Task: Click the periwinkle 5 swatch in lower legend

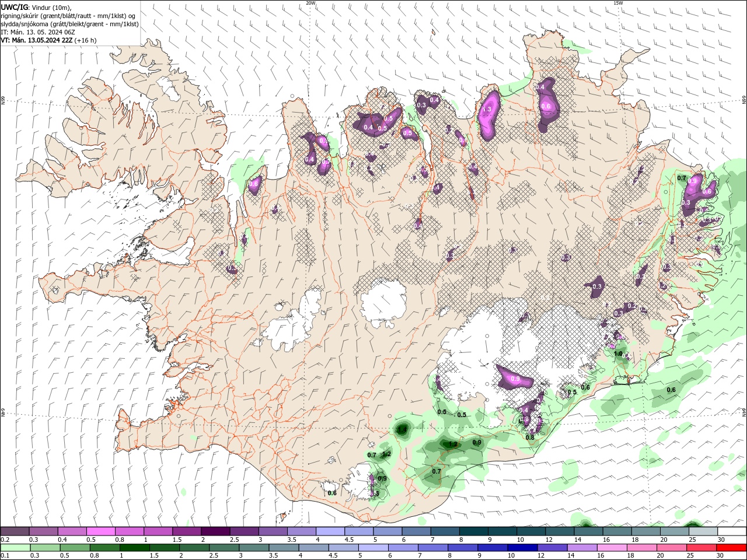Action: click(x=373, y=548)
